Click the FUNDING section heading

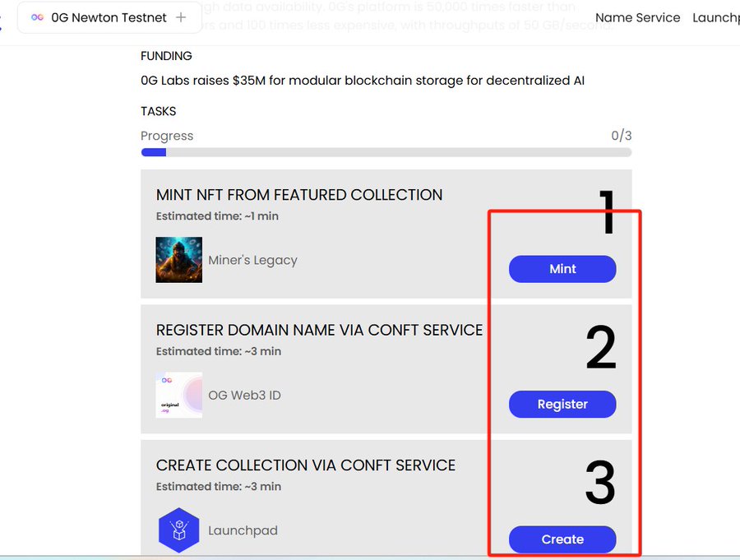[x=166, y=56]
